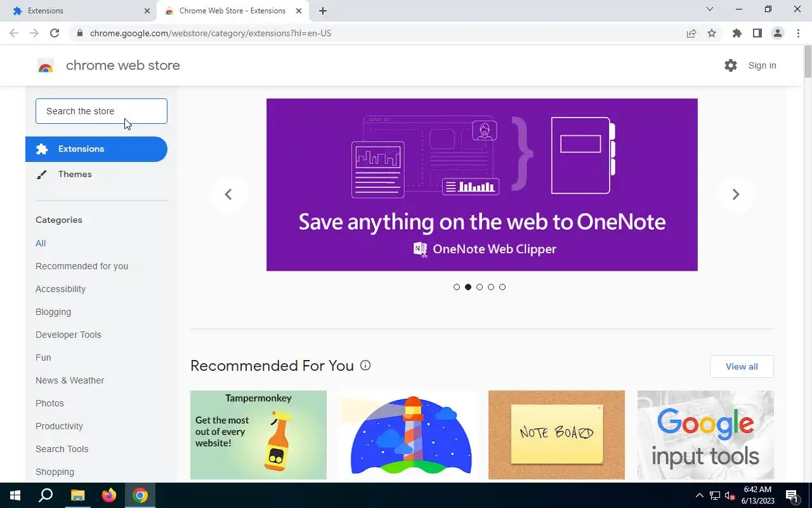The height and width of the screenshot is (508, 812).
Task: Open the Windows Start menu
Action: click(15, 495)
